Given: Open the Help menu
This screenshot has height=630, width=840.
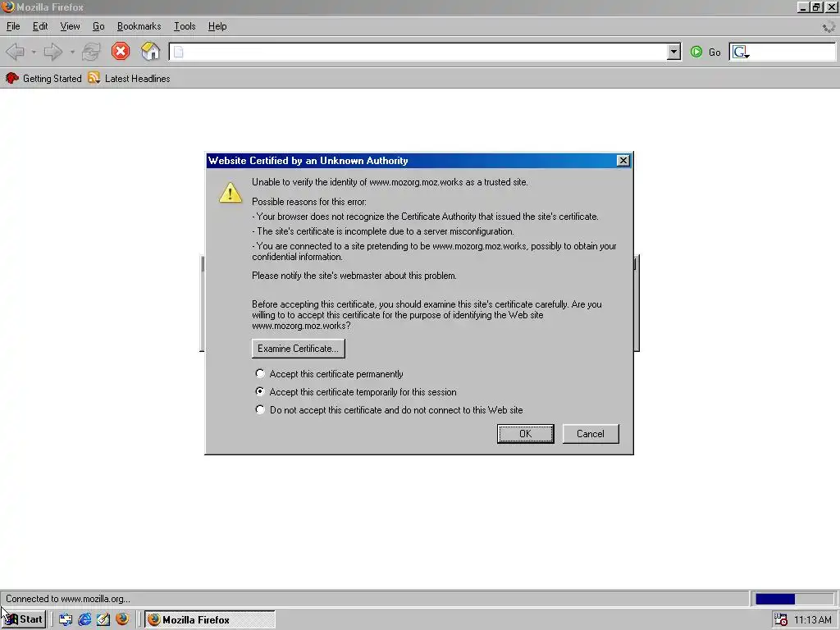Looking at the screenshot, I should click(x=217, y=26).
